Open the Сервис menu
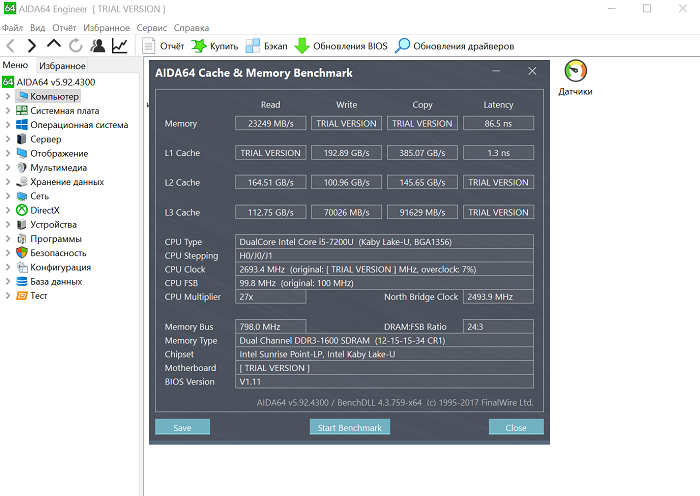This screenshot has width=700, height=496. 152,28
